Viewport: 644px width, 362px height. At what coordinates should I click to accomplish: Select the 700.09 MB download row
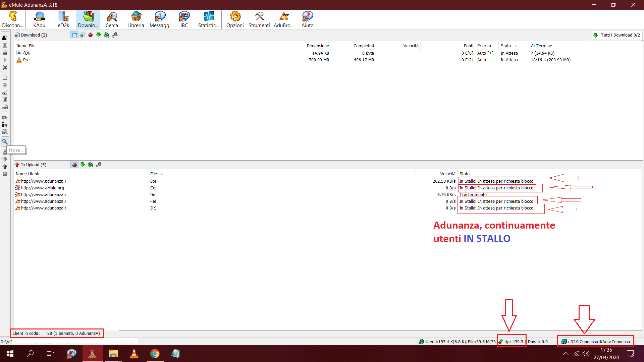pos(299,60)
